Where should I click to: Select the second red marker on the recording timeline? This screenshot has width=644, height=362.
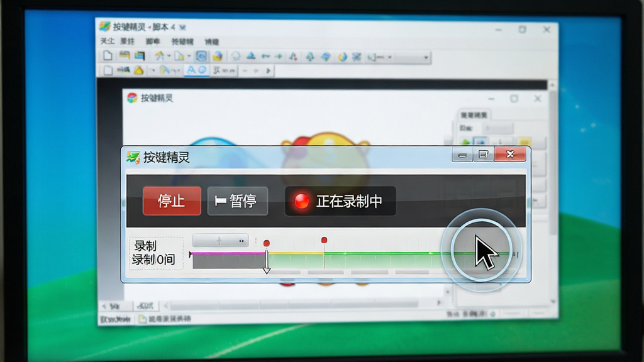324,240
